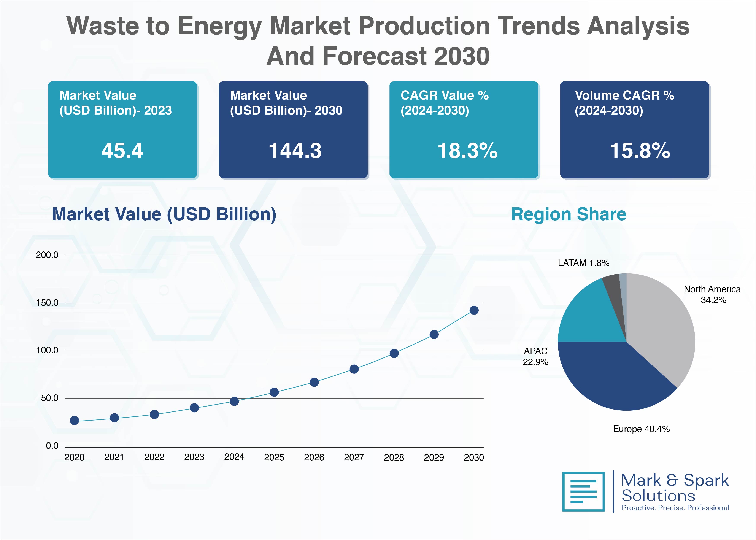Click the Mark & Spark document logo icon

(x=583, y=491)
